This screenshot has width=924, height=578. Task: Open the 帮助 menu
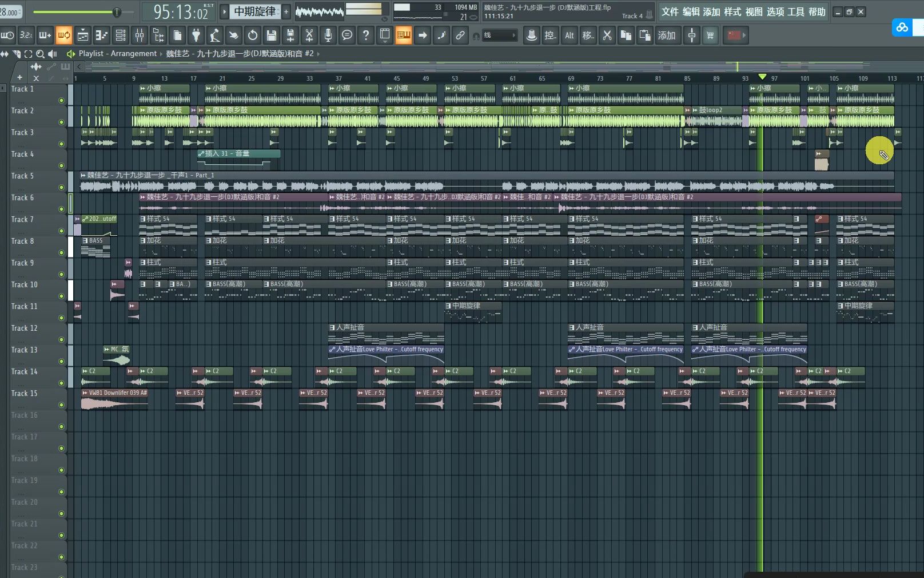[817, 11]
